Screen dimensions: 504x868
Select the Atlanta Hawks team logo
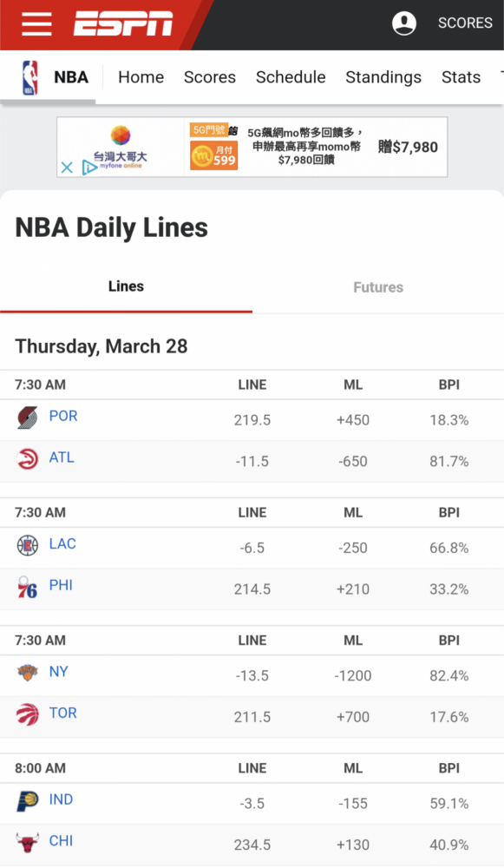pyautogui.click(x=27, y=459)
